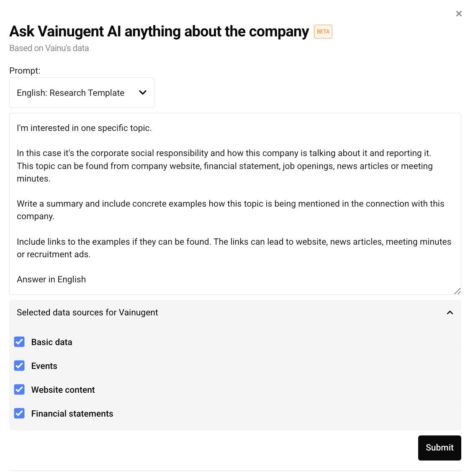Viewport: 473px width, 476px height.
Task: Click the Basic data label text
Action: point(52,342)
